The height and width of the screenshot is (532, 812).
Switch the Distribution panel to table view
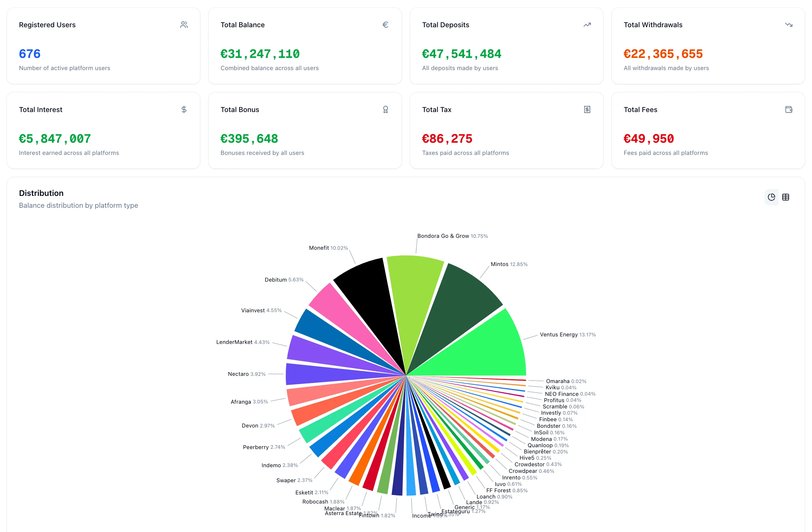(786, 197)
